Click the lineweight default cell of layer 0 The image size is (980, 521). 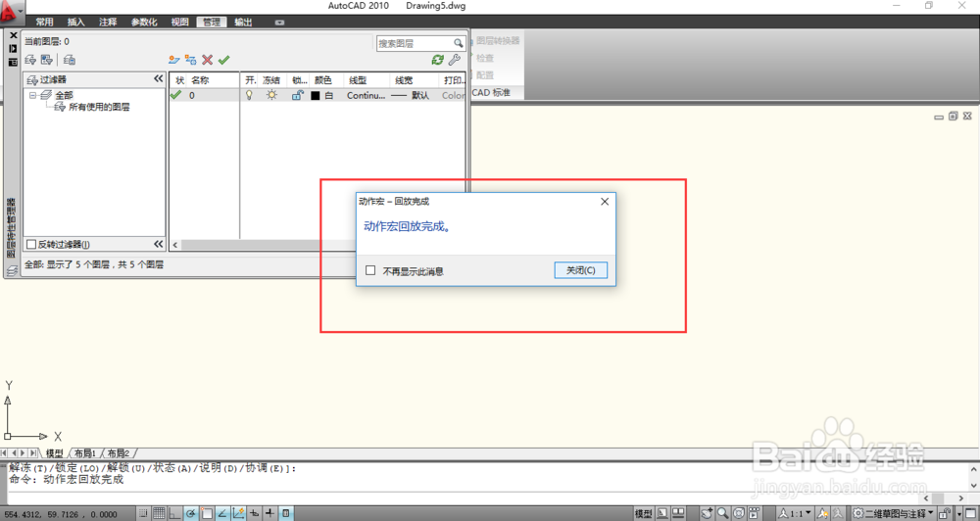(x=410, y=96)
